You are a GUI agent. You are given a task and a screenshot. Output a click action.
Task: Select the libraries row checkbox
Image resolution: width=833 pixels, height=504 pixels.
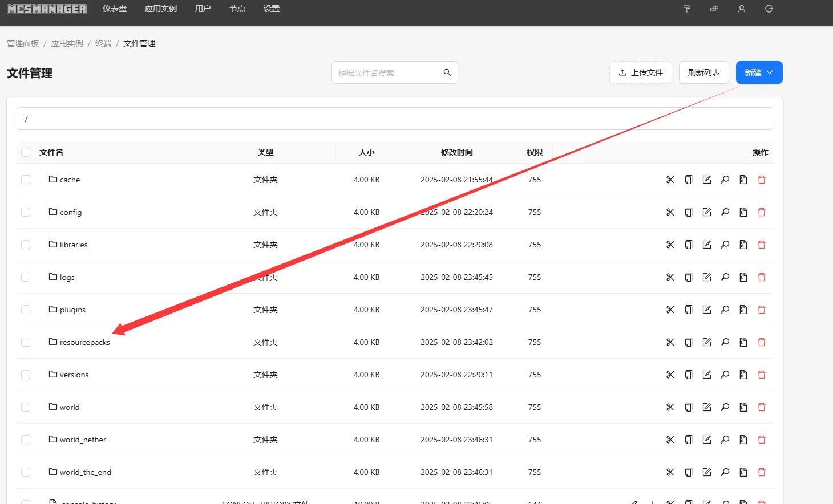[x=26, y=245]
